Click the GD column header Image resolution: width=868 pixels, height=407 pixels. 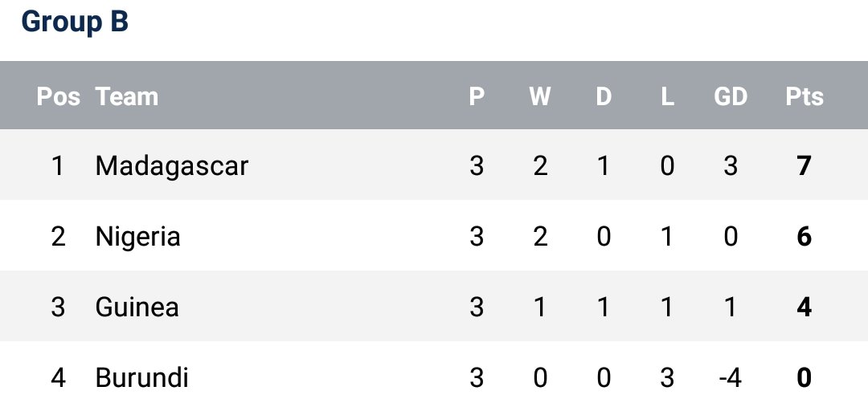click(731, 97)
